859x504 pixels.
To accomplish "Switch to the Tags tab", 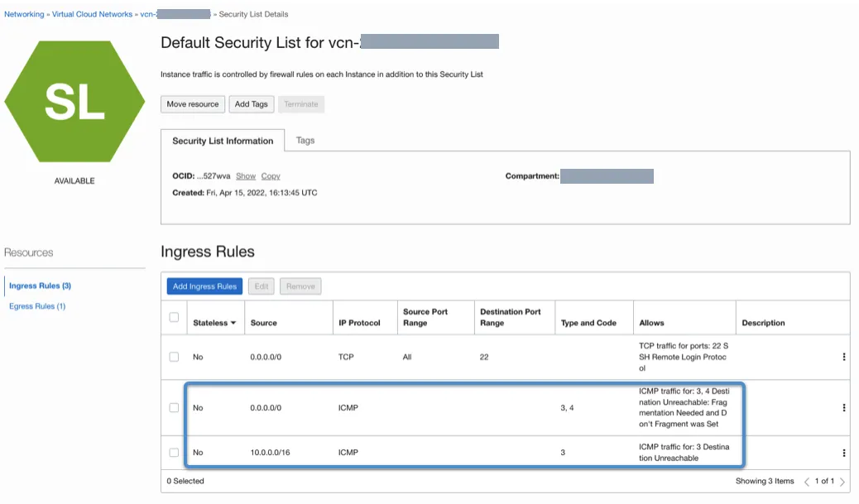I will (x=305, y=141).
